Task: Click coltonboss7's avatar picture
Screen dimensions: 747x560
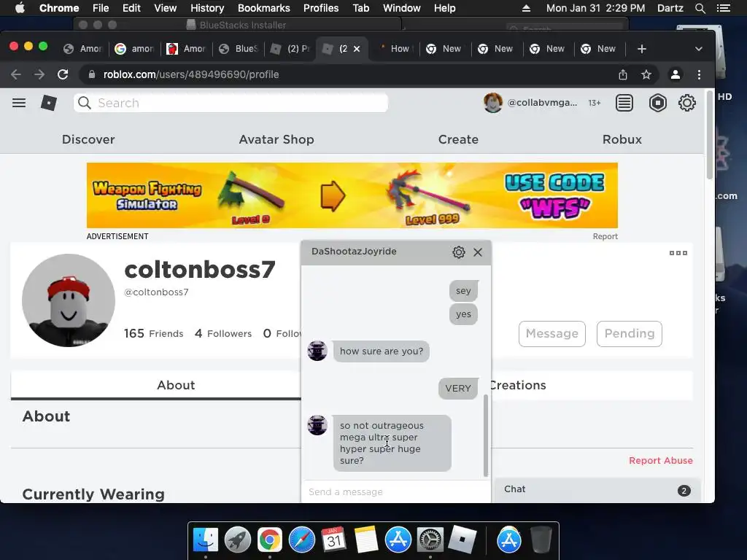Action: coord(68,300)
